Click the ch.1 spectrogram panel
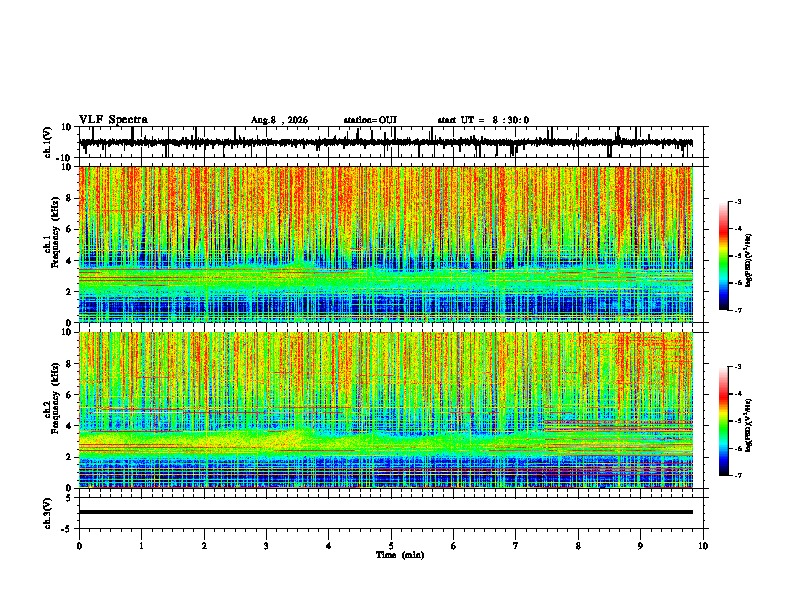 [386, 244]
